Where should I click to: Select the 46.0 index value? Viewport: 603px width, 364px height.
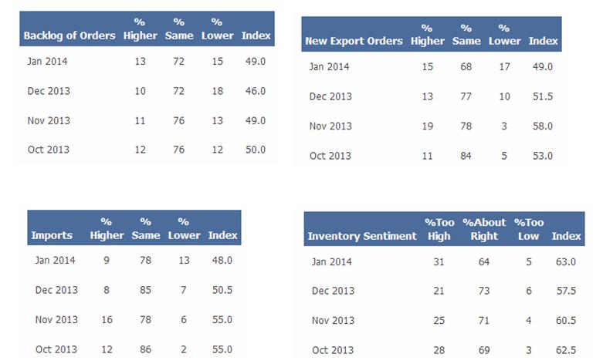[255, 91]
